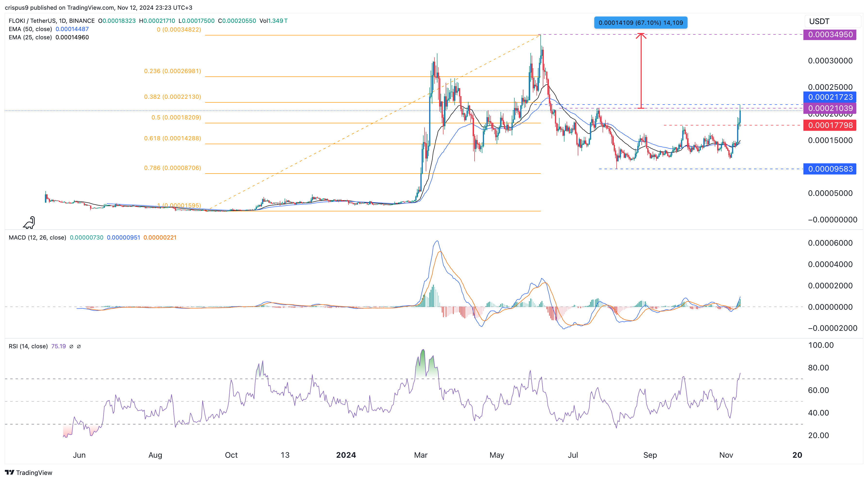Screen dimensions: 868x481
Task: Click the 0.00015000 price scale label
Action: click(830, 140)
